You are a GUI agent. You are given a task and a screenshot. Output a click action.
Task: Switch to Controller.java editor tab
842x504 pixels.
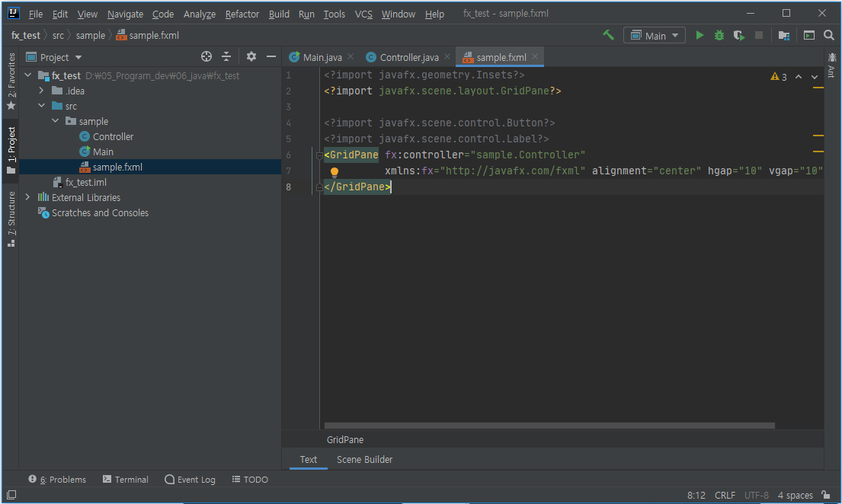tap(408, 57)
